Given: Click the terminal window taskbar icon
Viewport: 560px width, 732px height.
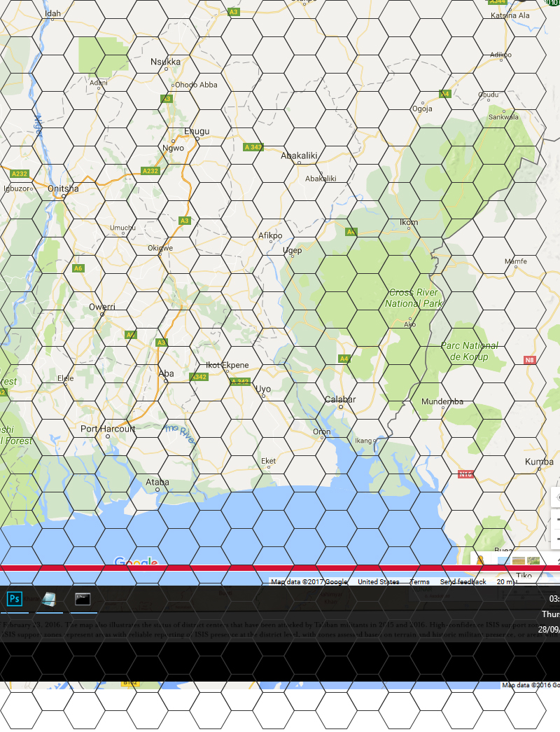Looking at the screenshot, I should pyautogui.click(x=83, y=599).
